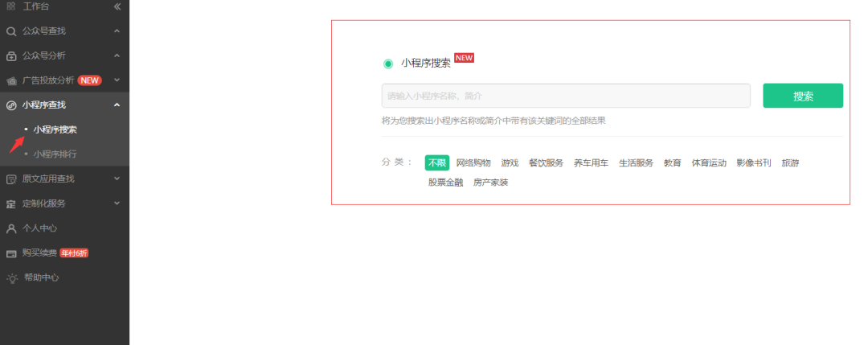
Task: Click the red NEW badge beside 小程序搜索 heading
Action: [464, 58]
